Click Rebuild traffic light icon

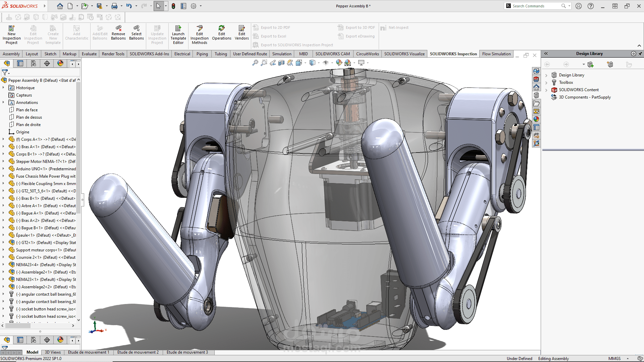173,6
